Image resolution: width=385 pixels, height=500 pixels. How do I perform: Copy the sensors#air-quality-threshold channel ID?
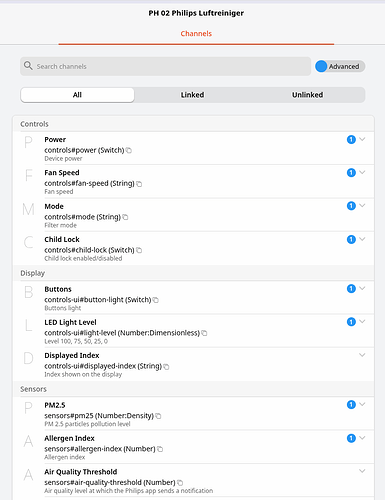180,482
